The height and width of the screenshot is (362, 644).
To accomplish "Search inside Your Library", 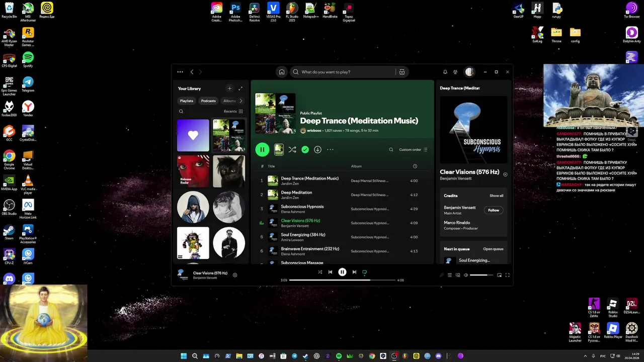I will coord(181,112).
